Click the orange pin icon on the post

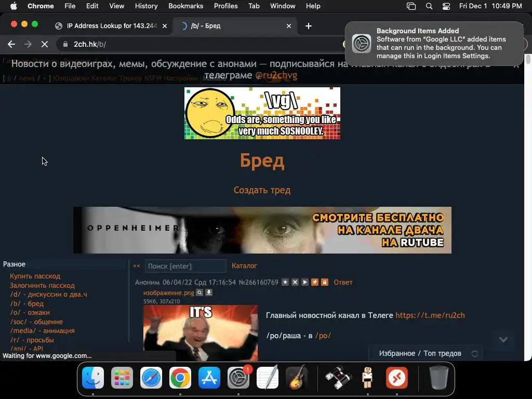(315, 282)
